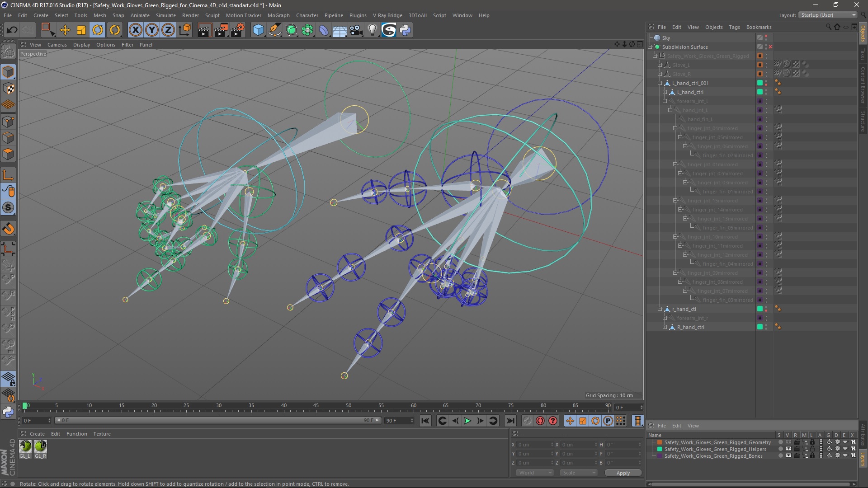Open the Mesh menu
Viewport: 868px width, 488px height.
99,15
